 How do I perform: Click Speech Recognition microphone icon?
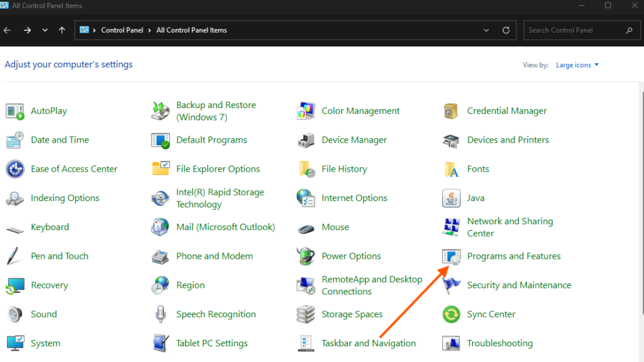point(160,314)
